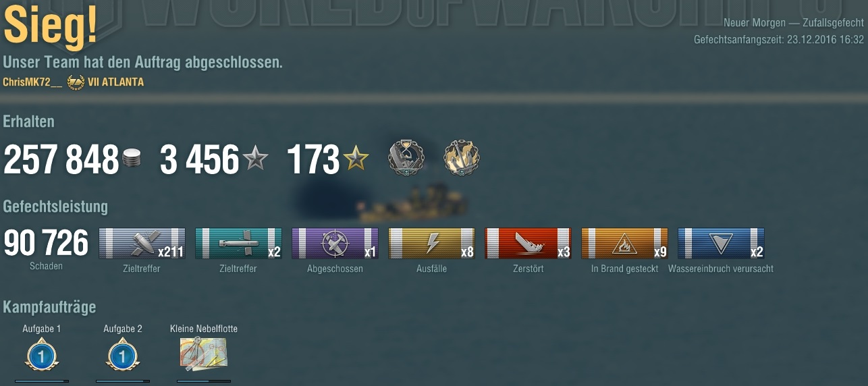Select the yellow Ausfälle lightning ribbon
This screenshot has width=868, height=386.
click(431, 243)
